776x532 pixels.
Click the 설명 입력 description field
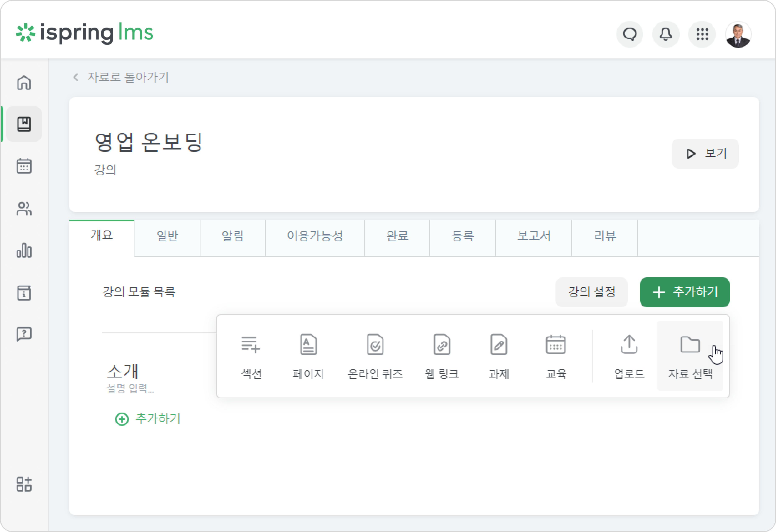click(x=130, y=389)
